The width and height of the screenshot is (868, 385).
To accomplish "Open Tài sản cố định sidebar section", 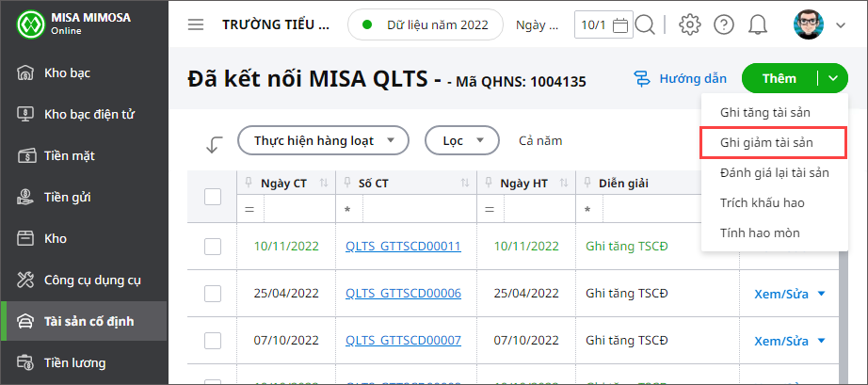I will 84,321.
